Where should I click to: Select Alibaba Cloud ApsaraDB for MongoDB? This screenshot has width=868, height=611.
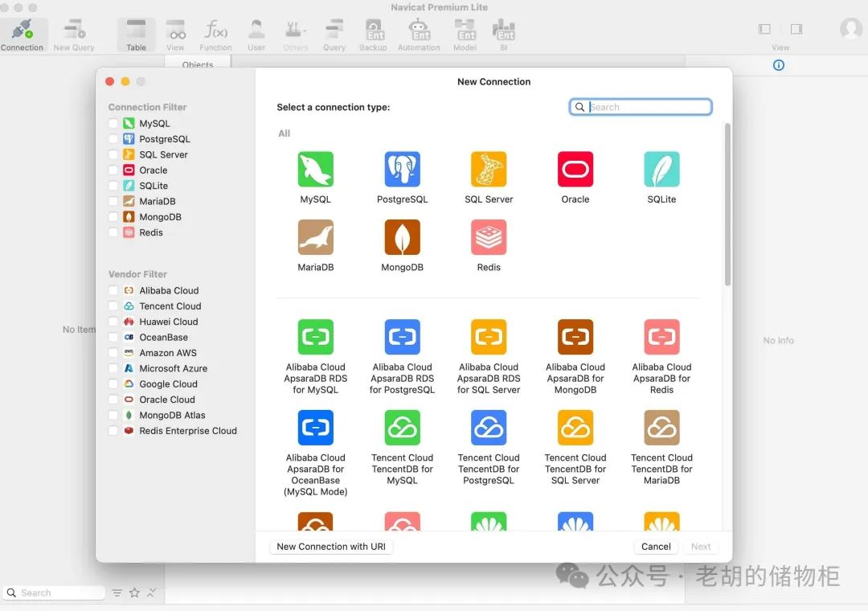click(x=575, y=337)
